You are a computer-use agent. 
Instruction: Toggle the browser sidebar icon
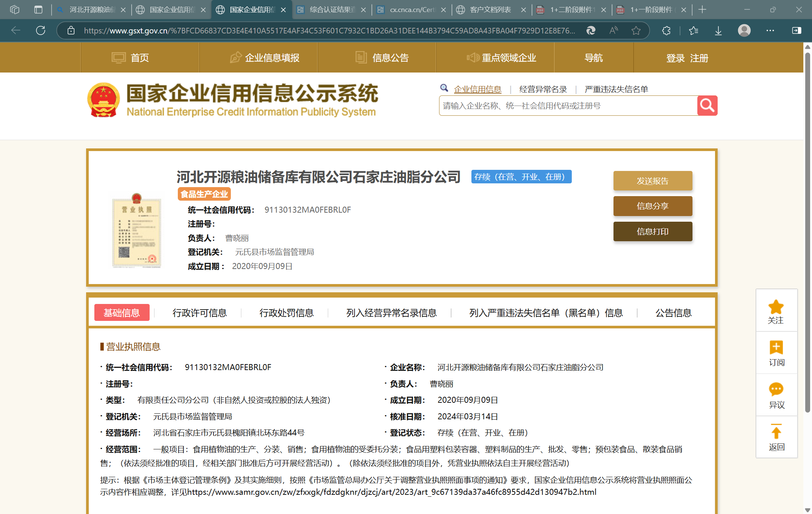pyautogui.click(x=797, y=30)
